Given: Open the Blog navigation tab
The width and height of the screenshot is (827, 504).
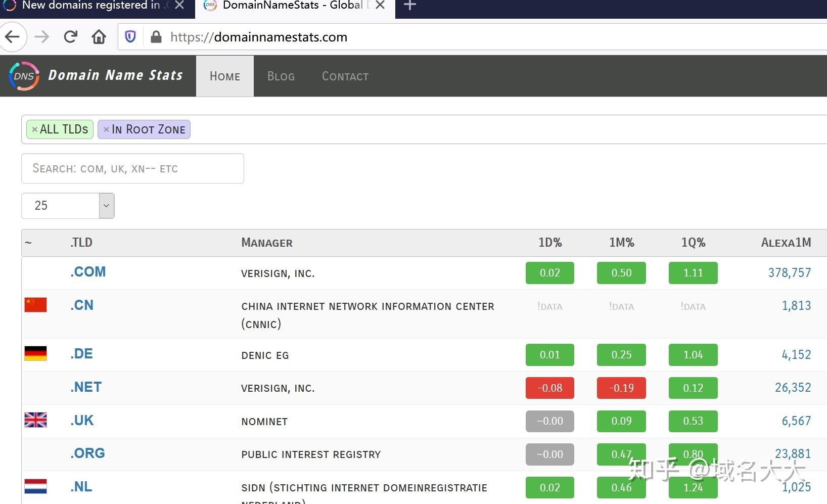Looking at the screenshot, I should 281,76.
